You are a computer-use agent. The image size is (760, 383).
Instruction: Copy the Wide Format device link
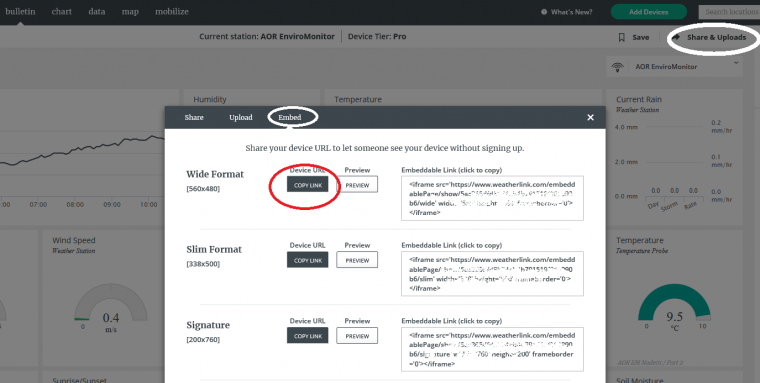click(x=307, y=184)
